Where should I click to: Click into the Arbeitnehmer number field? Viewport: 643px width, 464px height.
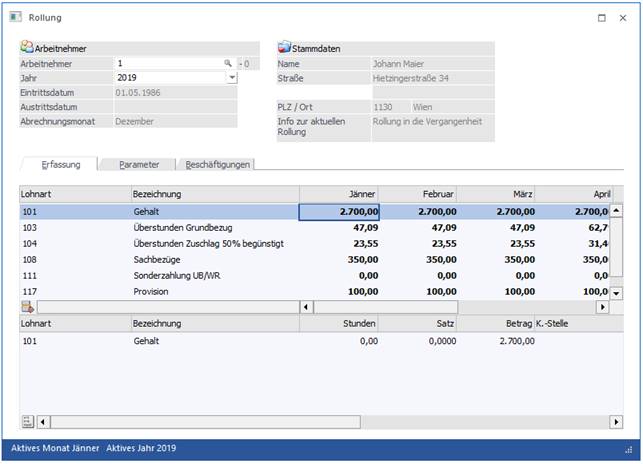165,63
